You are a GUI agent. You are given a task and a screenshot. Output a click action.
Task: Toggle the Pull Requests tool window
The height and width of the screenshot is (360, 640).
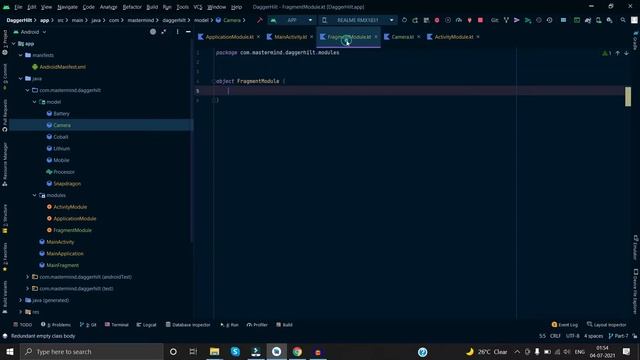[x=5, y=115]
